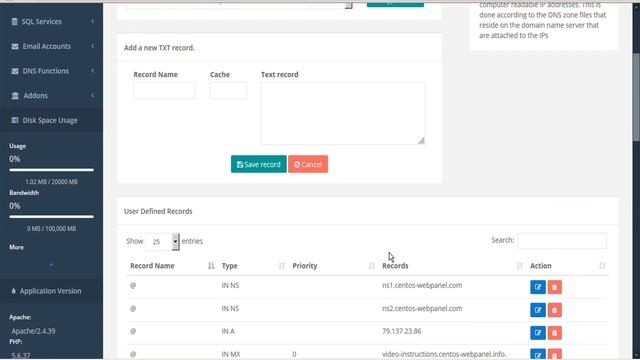
Task: Click the Application Version flame icon
Action: pos(13,291)
